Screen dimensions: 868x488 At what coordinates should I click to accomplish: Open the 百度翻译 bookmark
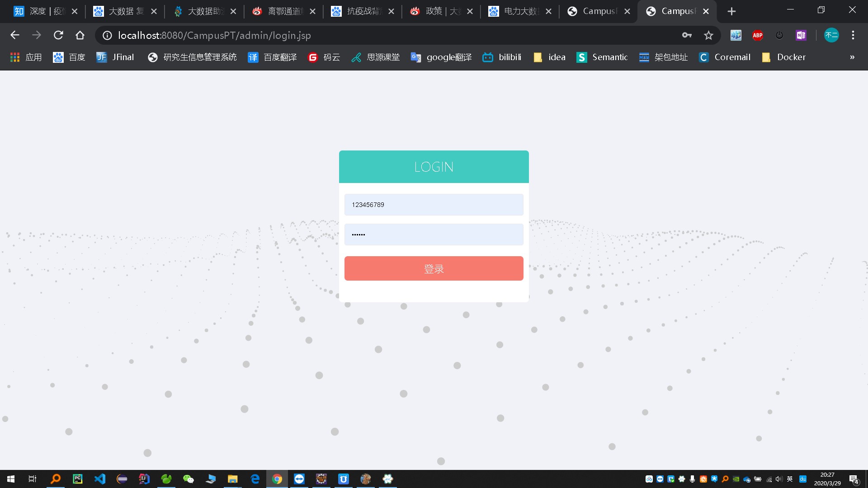click(272, 57)
